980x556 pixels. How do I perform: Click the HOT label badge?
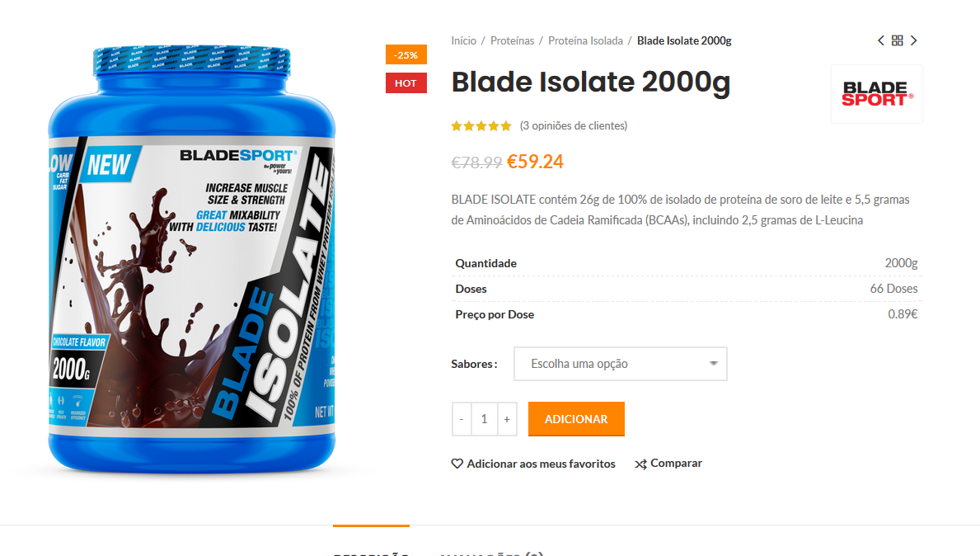[406, 83]
